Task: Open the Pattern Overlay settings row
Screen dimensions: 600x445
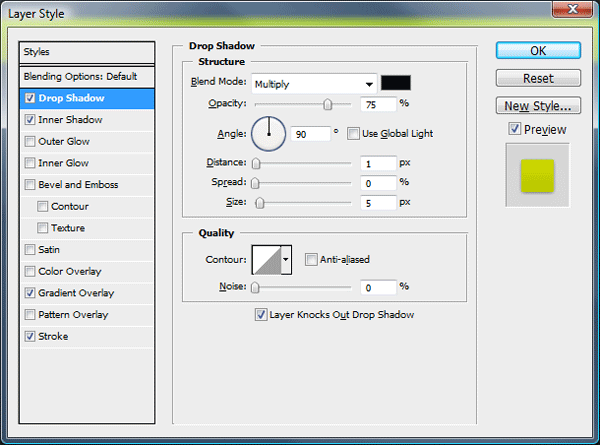Action: (87, 315)
